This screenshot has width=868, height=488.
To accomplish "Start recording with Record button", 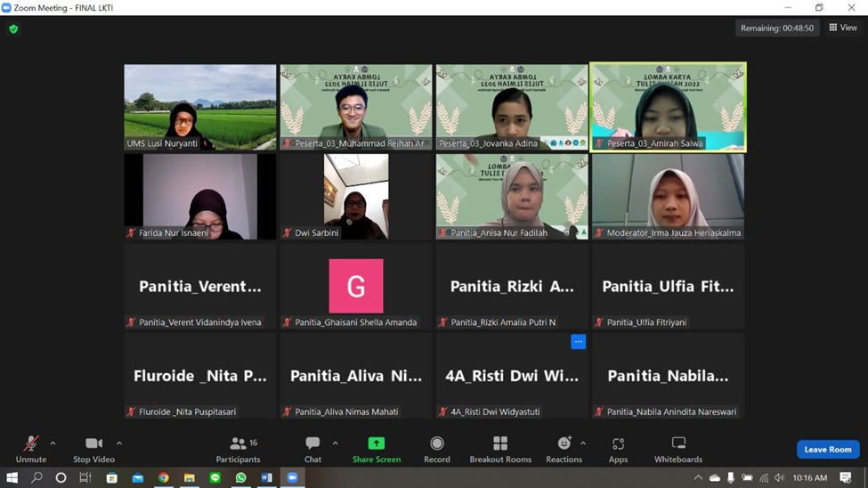I will point(436,449).
